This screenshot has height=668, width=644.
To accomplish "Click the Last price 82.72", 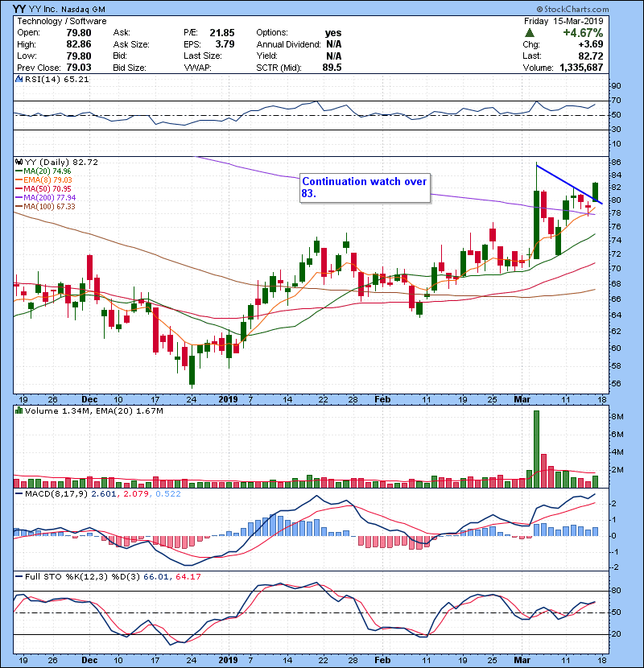I will [x=591, y=56].
